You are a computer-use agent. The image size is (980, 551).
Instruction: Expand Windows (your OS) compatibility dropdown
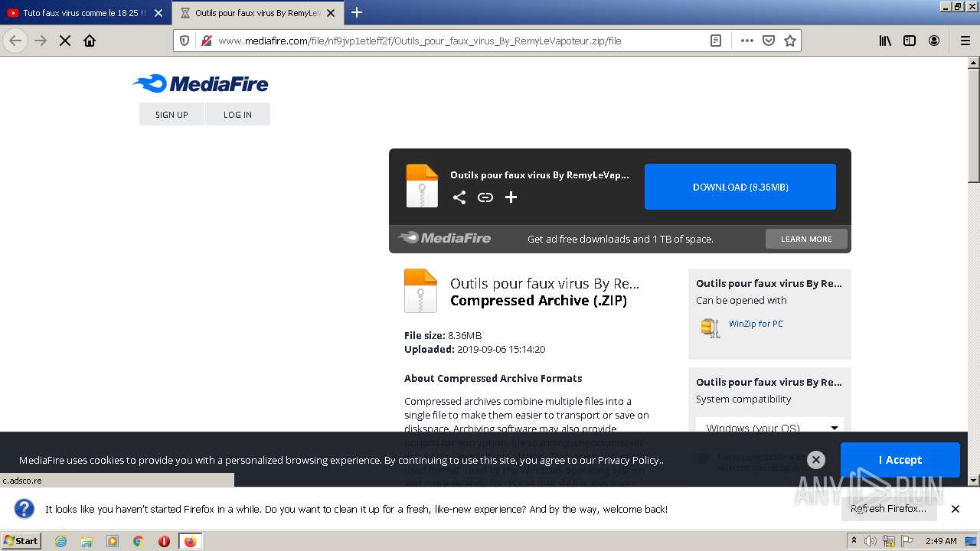(x=769, y=427)
